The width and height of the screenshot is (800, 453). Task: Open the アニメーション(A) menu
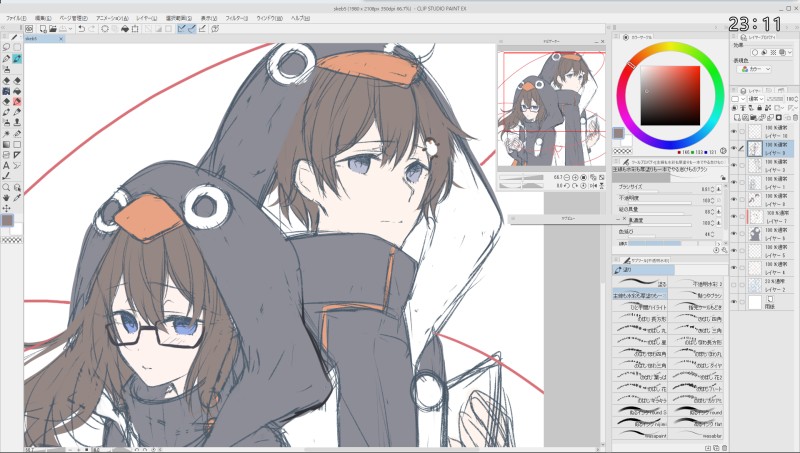[x=112, y=18]
